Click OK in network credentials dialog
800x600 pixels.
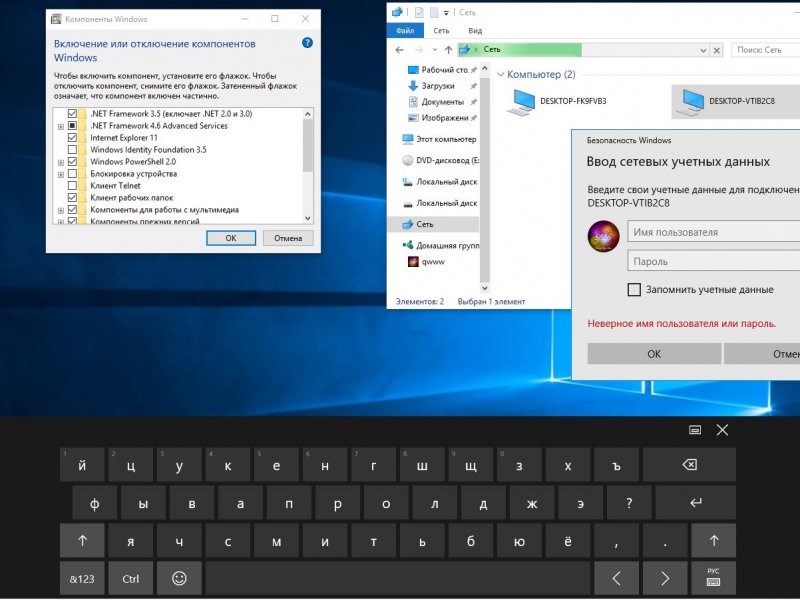[x=654, y=354]
